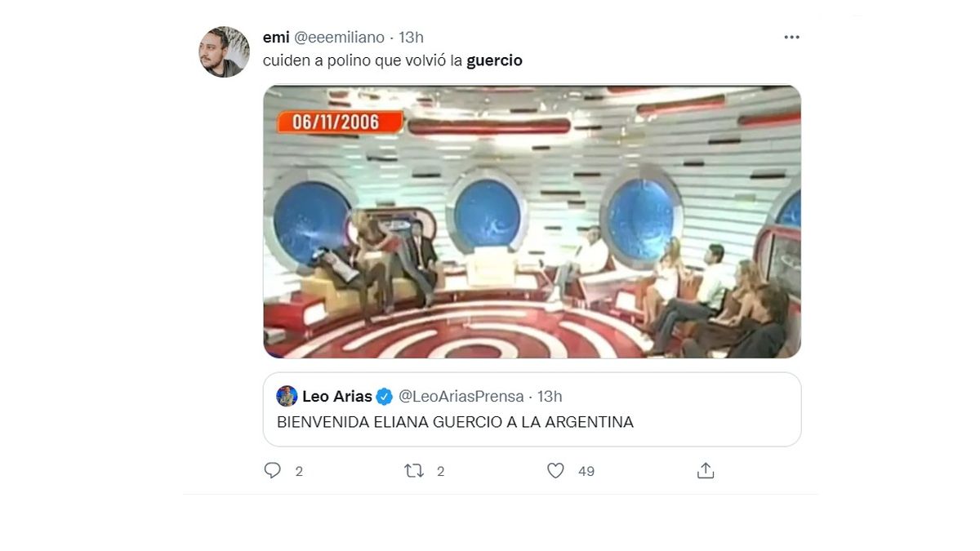This screenshot has height=551, width=980.
Task: Click the reply count number 2
Action: pos(299,471)
